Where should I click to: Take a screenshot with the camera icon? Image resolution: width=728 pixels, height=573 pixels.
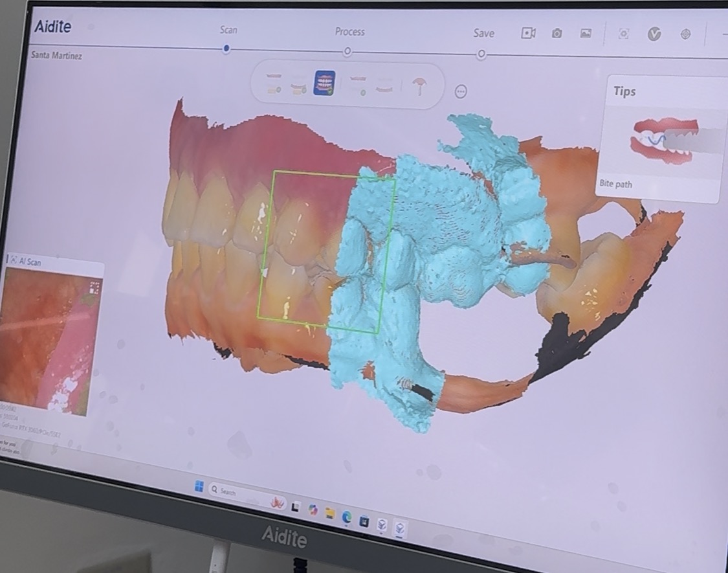tap(557, 34)
